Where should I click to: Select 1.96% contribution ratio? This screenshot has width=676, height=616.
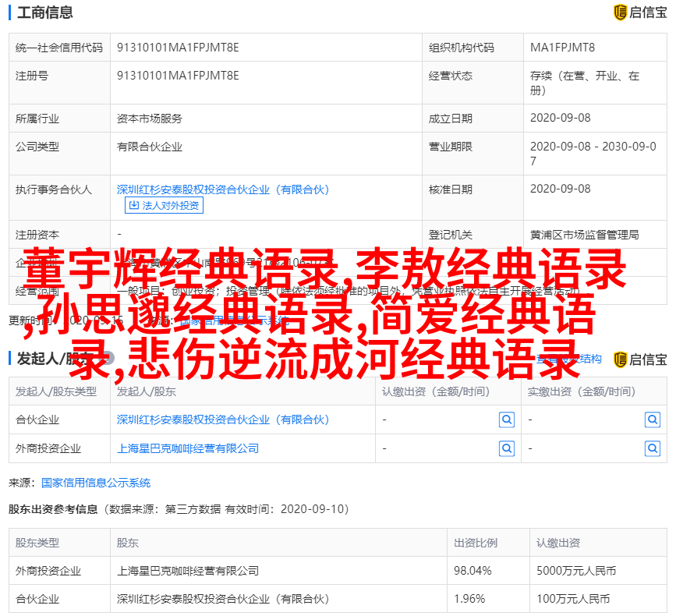point(469,599)
